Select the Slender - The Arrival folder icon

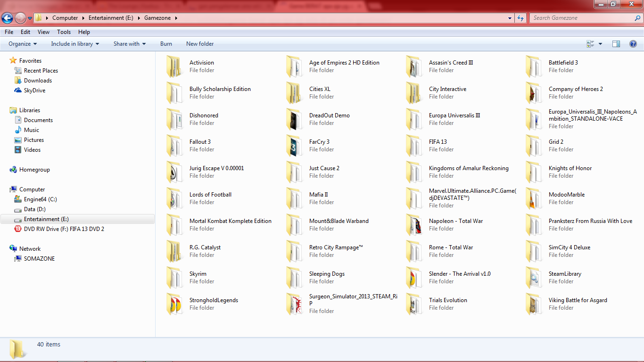click(414, 277)
